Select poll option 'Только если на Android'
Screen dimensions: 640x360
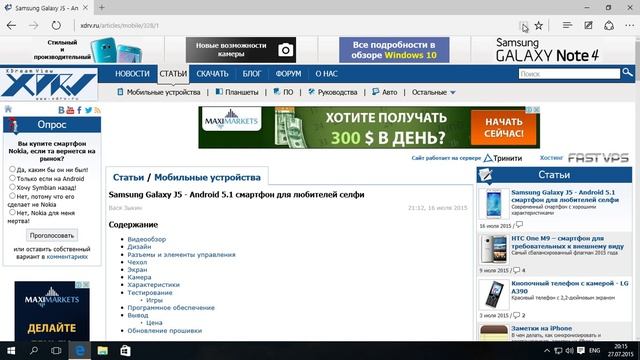click(12, 178)
